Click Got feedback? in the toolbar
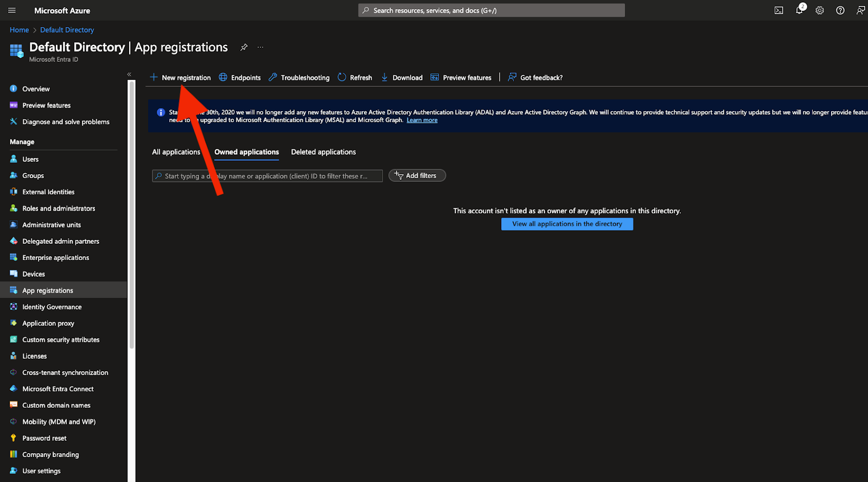 [535, 78]
